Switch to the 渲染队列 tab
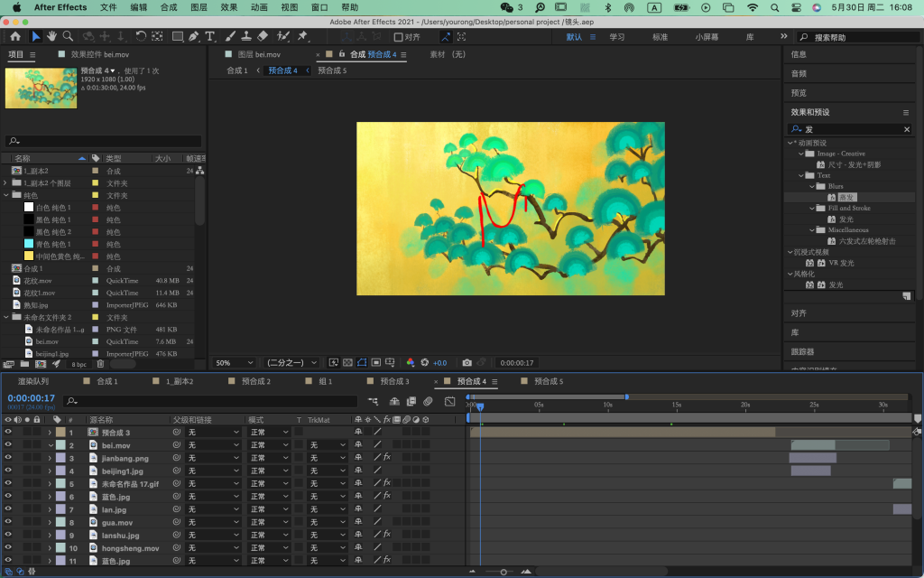This screenshot has height=578, width=924. pyautogui.click(x=33, y=381)
